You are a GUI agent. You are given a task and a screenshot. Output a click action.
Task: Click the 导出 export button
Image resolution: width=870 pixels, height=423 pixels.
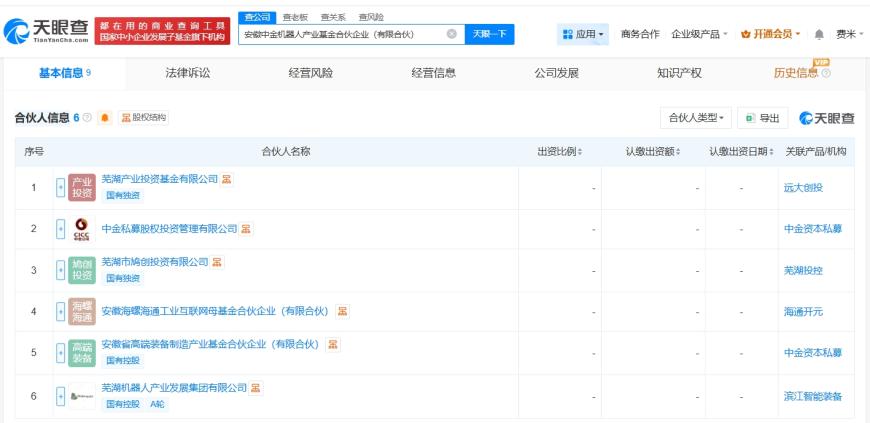coord(763,118)
